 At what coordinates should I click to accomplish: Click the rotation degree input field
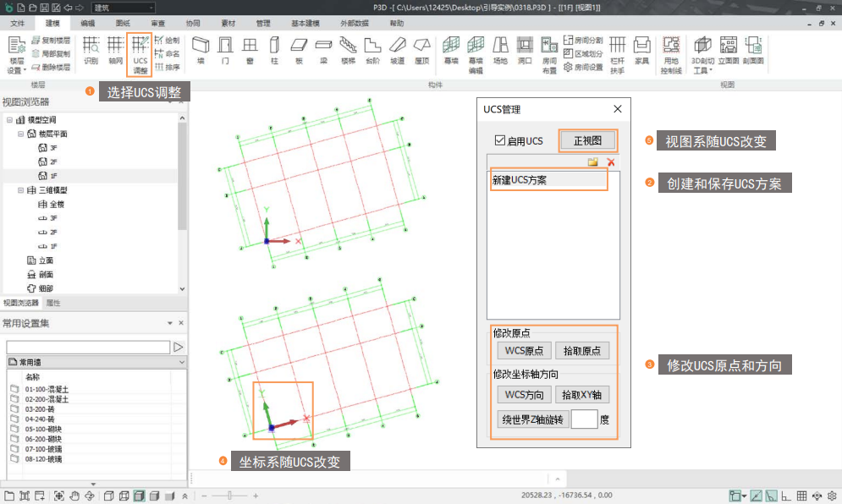coord(584,419)
